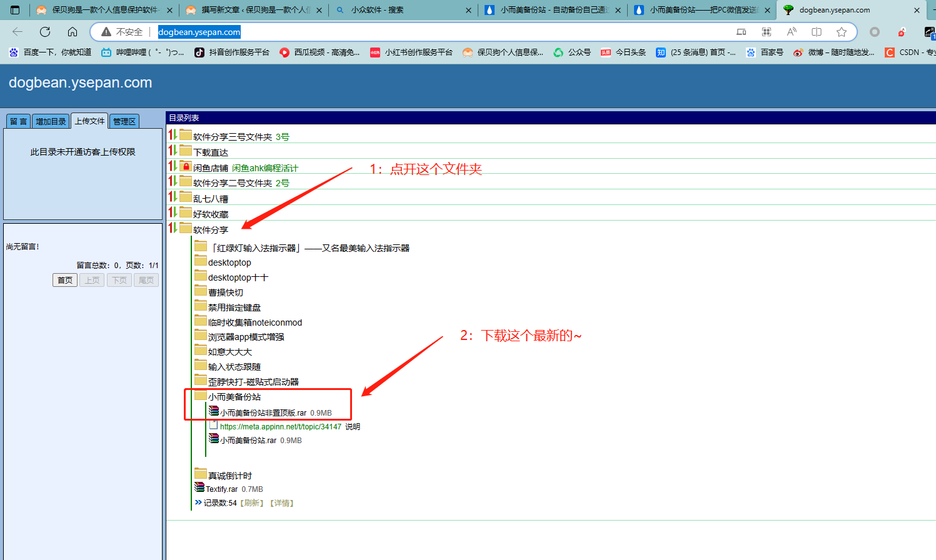This screenshot has width=936, height=560.
Task: Click sort arrows icon beside 下载直达
Action: click(x=173, y=150)
